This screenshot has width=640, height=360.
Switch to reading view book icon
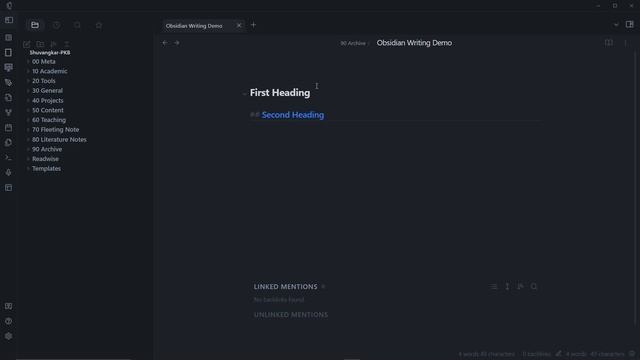pyautogui.click(x=609, y=43)
